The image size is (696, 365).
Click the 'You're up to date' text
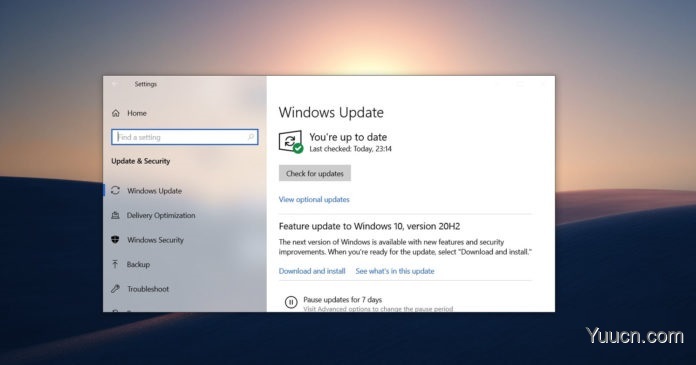(x=348, y=137)
